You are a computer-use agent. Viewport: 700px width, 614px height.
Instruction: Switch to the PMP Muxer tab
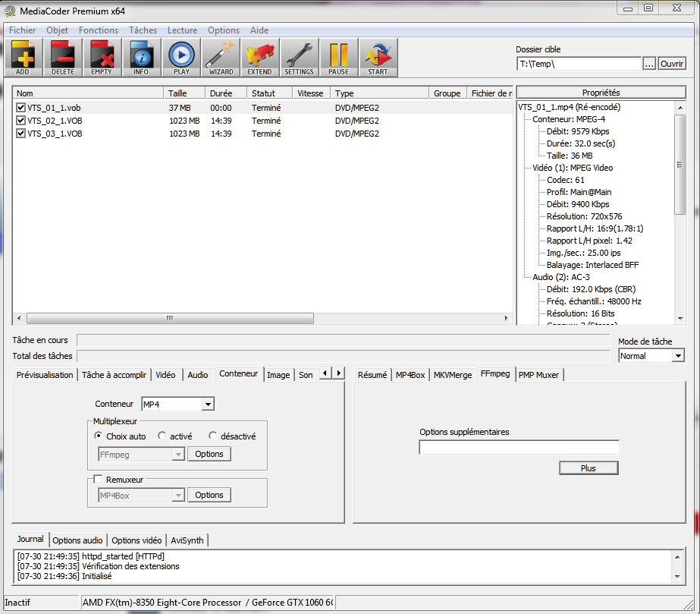tap(538, 375)
